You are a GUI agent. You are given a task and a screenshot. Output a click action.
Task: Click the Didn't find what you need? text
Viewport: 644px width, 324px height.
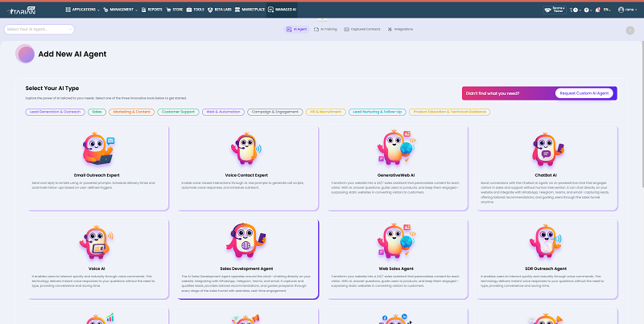[493, 93]
